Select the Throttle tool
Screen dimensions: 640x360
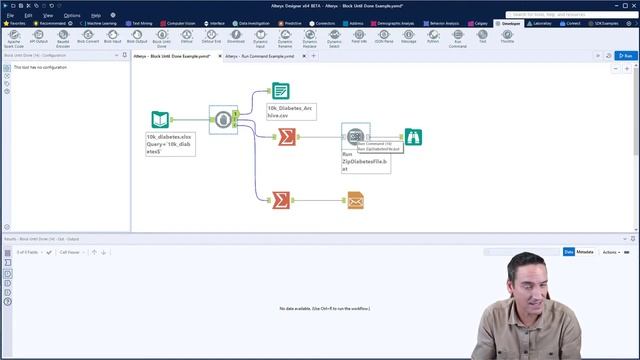coord(507,37)
